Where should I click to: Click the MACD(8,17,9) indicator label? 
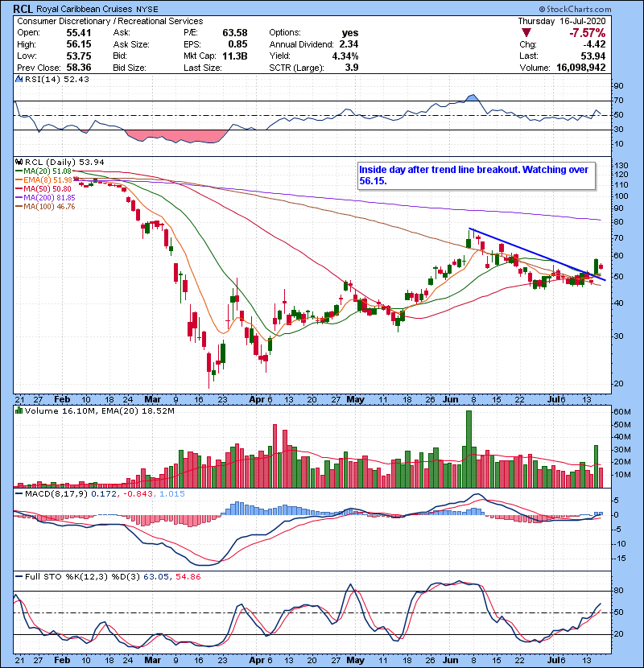coord(56,494)
